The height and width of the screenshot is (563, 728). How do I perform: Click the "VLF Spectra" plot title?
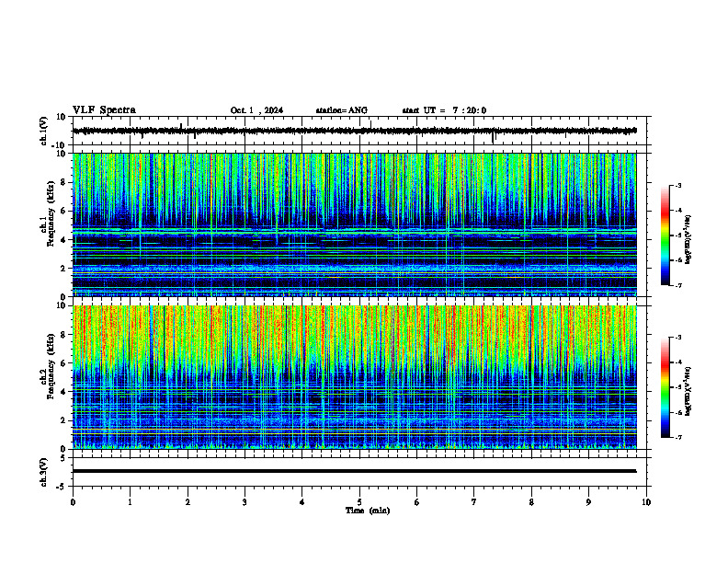pyautogui.click(x=104, y=110)
